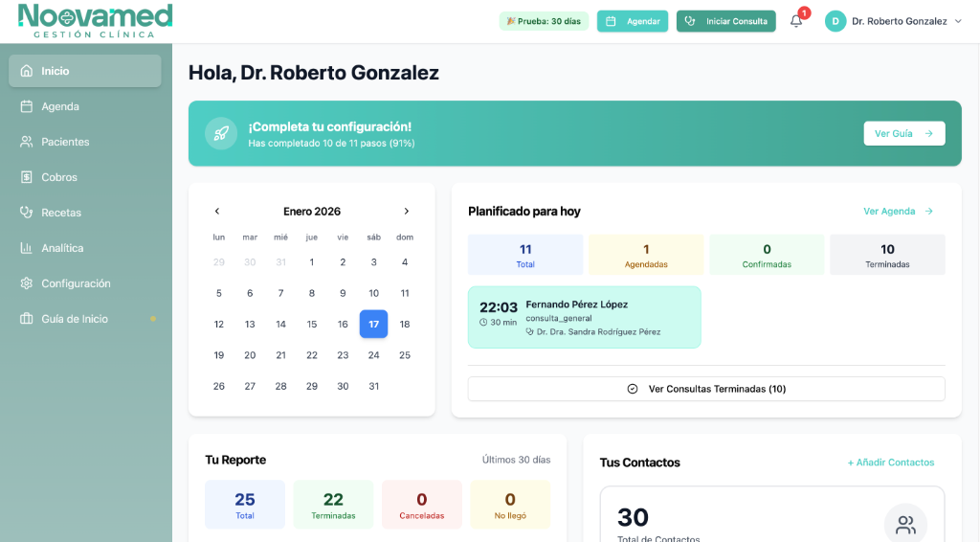
Task: Click the clock icon next to 30 min
Action: tap(483, 323)
